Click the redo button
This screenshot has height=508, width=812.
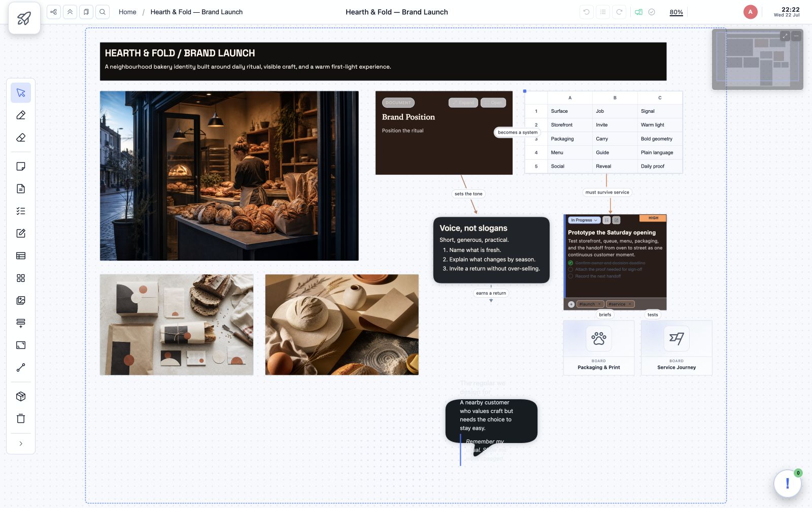pyautogui.click(x=619, y=12)
